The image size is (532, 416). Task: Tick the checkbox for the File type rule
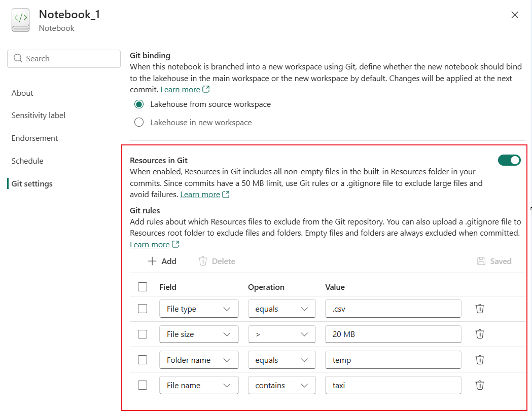143,309
